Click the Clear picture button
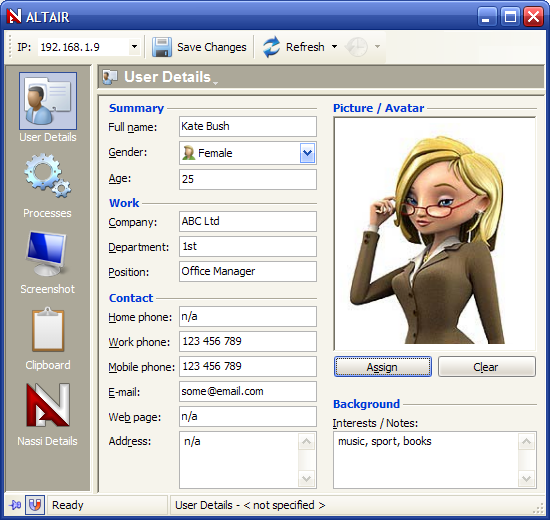 pos(487,367)
